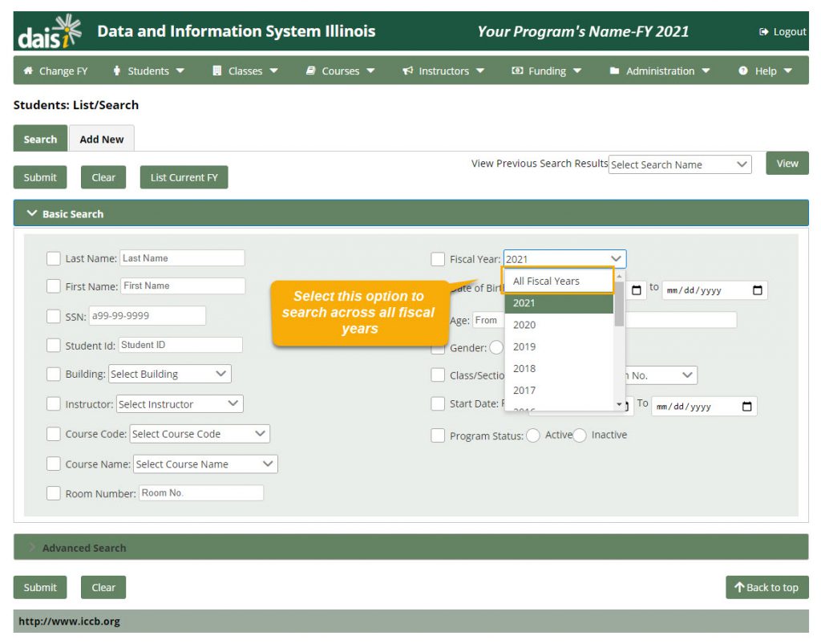Enable the Last Name search checkbox
This screenshot has width=821, height=644.
click(54, 257)
